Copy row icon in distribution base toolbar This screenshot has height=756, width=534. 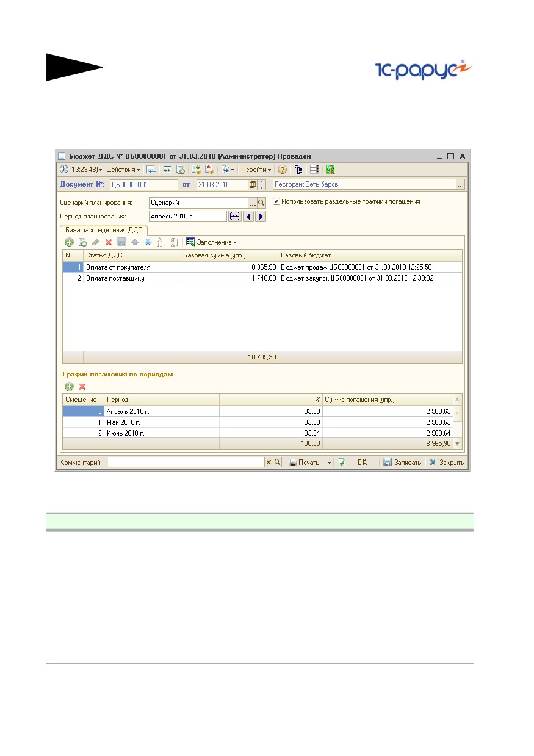[x=82, y=242]
